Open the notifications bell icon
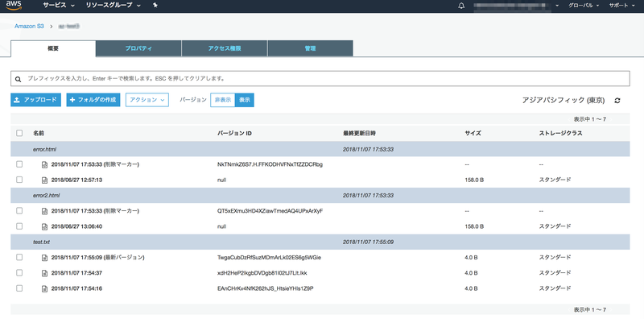644x319 pixels. 461,6
